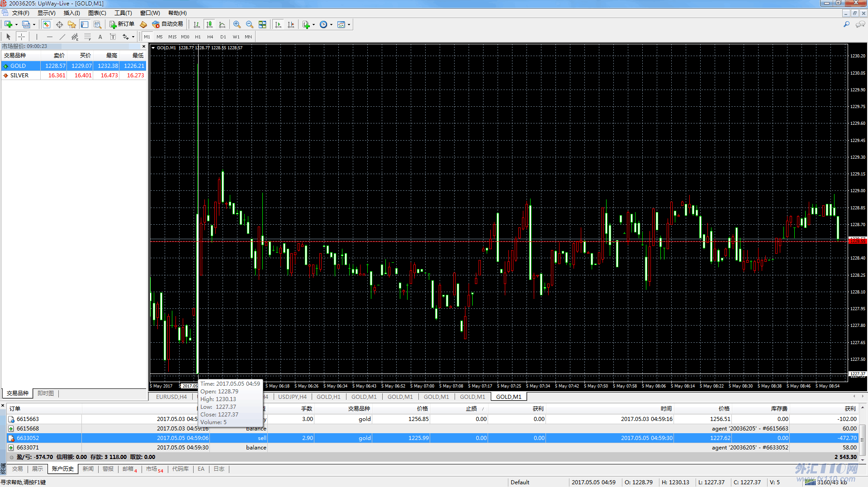This screenshot has height=487, width=868.
Task: Toggle chart auto scroll icon
Action: coord(278,24)
